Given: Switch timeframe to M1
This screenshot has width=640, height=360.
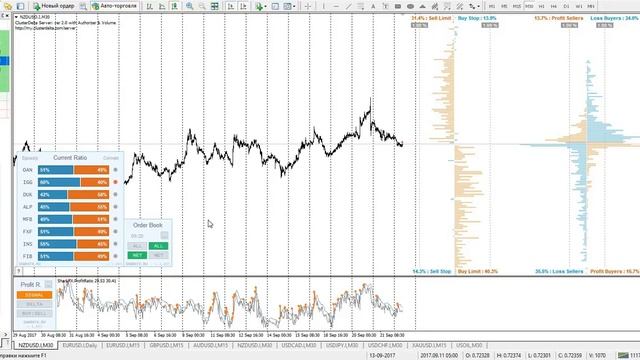Looking at the screenshot, I should coord(492,6).
